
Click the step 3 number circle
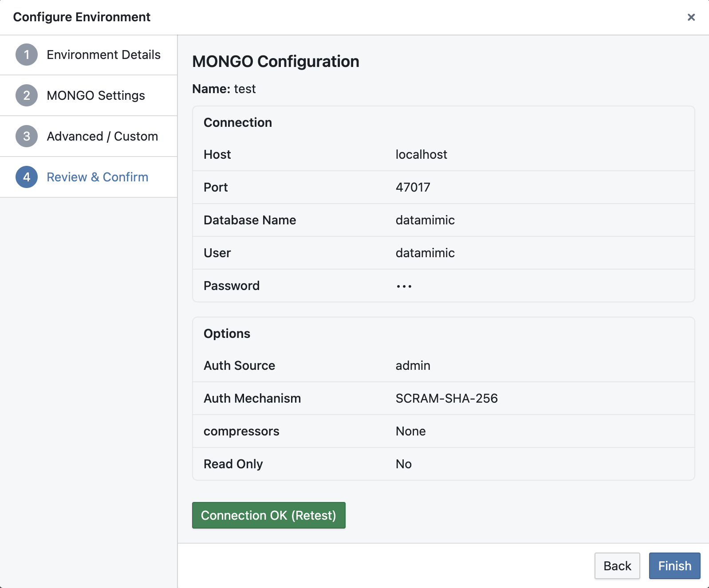[x=27, y=136]
